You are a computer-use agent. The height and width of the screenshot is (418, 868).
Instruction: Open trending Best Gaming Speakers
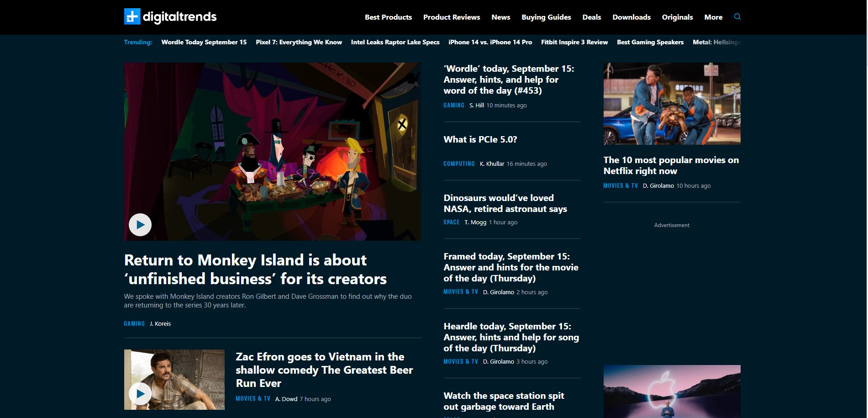coord(650,42)
